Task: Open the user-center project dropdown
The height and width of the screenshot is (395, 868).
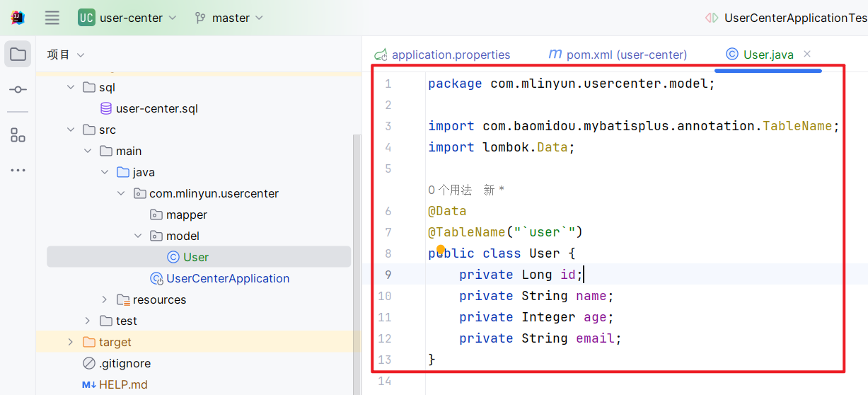Action: [x=127, y=18]
